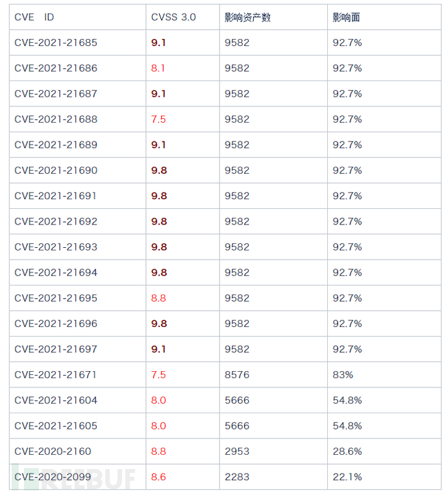Click the CVE-2021-21671 entry
The width and height of the screenshot is (448, 495).
[56, 375]
